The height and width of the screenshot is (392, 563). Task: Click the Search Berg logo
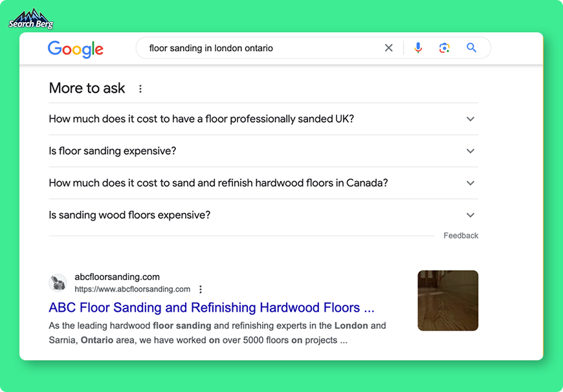click(x=31, y=19)
